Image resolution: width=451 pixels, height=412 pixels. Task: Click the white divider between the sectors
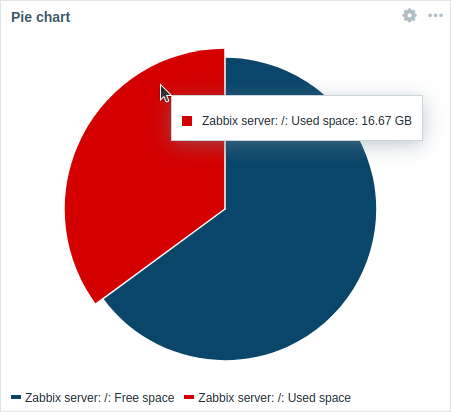[x=165, y=254]
